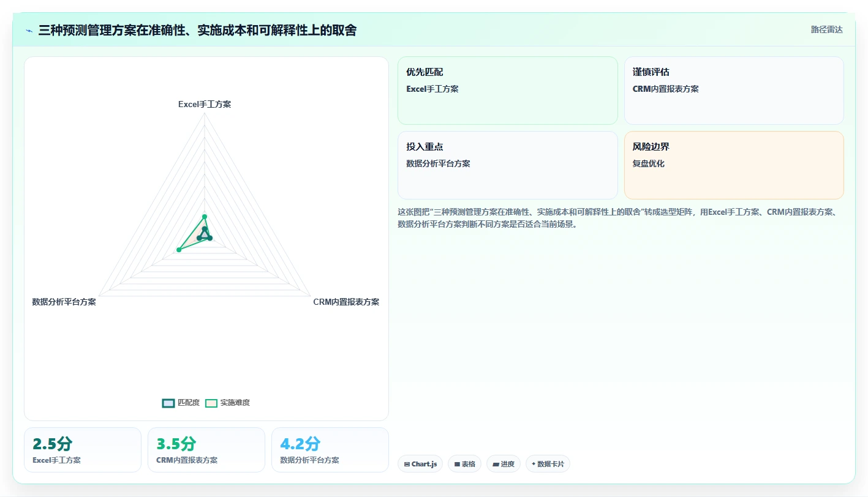Open the 优先匹配 card

[508, 91]
